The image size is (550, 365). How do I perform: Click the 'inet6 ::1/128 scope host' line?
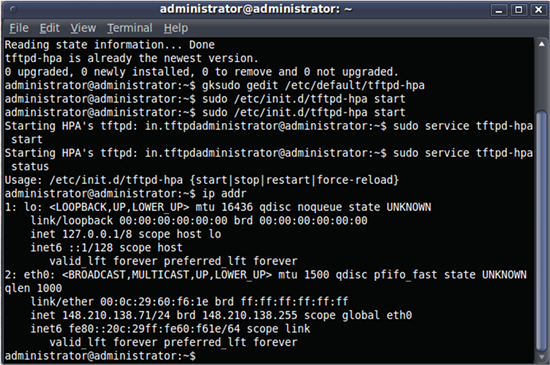click(106, 248)
